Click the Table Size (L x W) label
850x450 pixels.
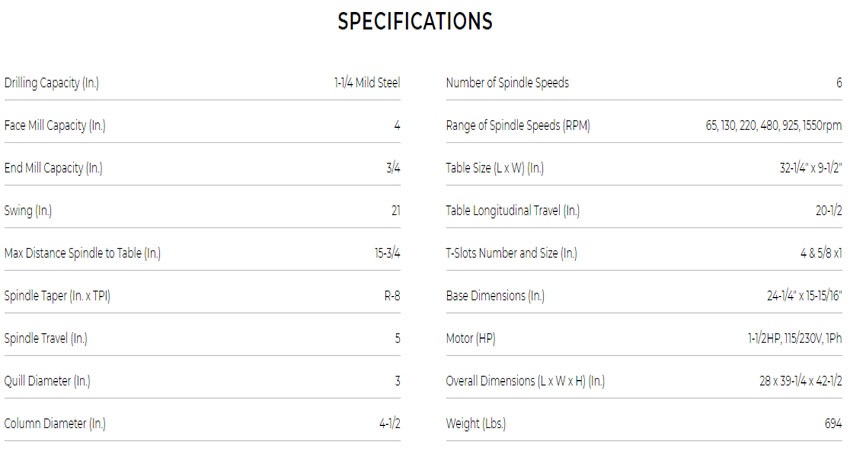[x=494, y=168]
